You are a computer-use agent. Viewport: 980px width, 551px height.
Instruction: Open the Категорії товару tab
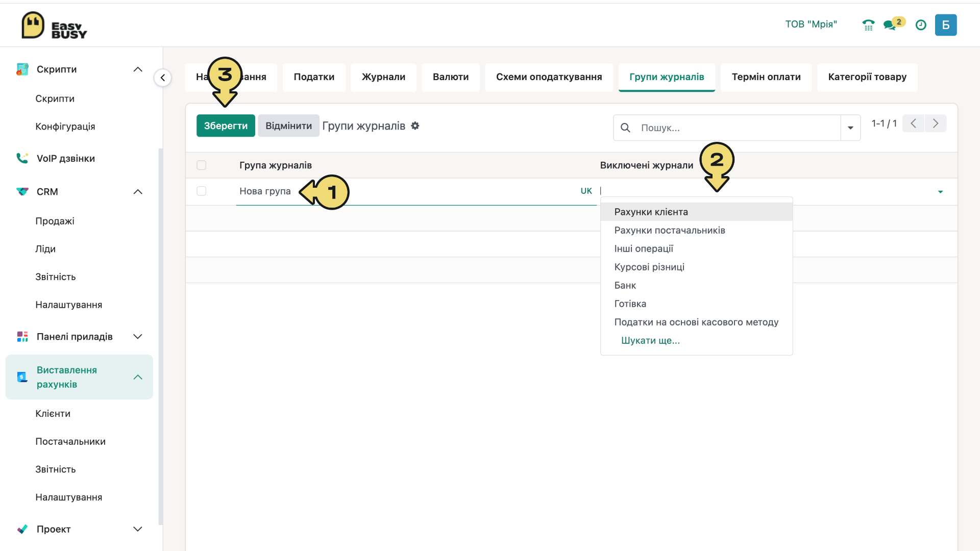click(867, 78)
